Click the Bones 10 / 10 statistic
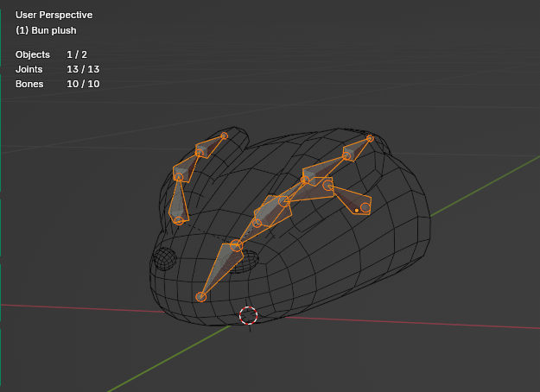The height and width of the screenshot is (392, 540). [x=58, y=84]
